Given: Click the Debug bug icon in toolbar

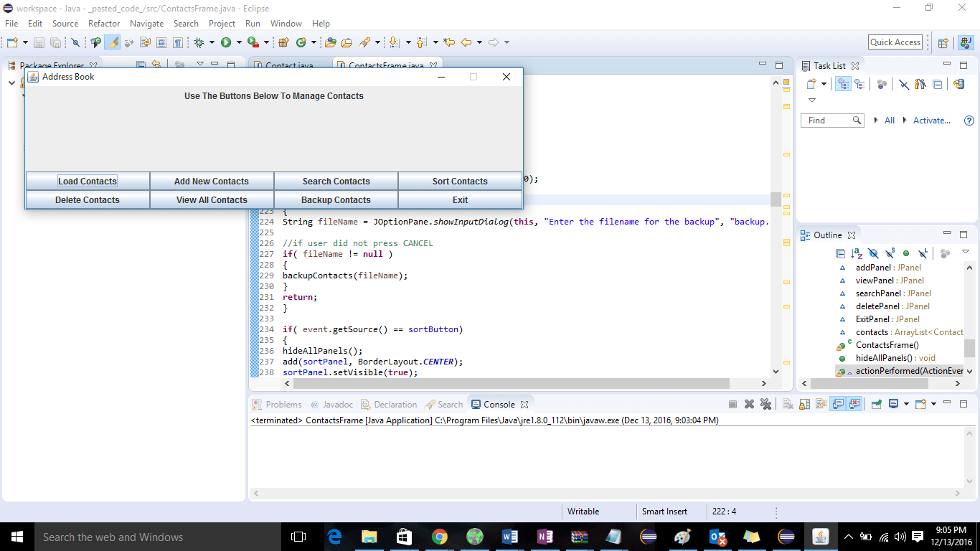Looking at the screenshot, I should coord(199,42).
